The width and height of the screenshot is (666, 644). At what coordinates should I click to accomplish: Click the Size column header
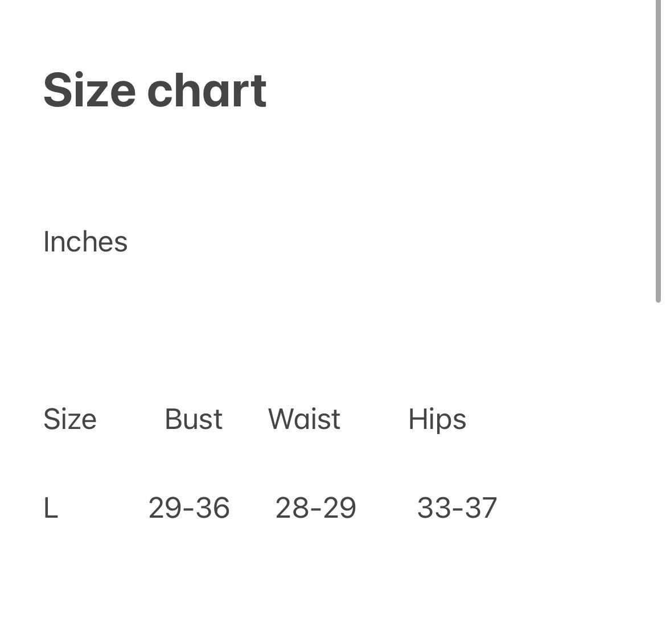[70, 420]
